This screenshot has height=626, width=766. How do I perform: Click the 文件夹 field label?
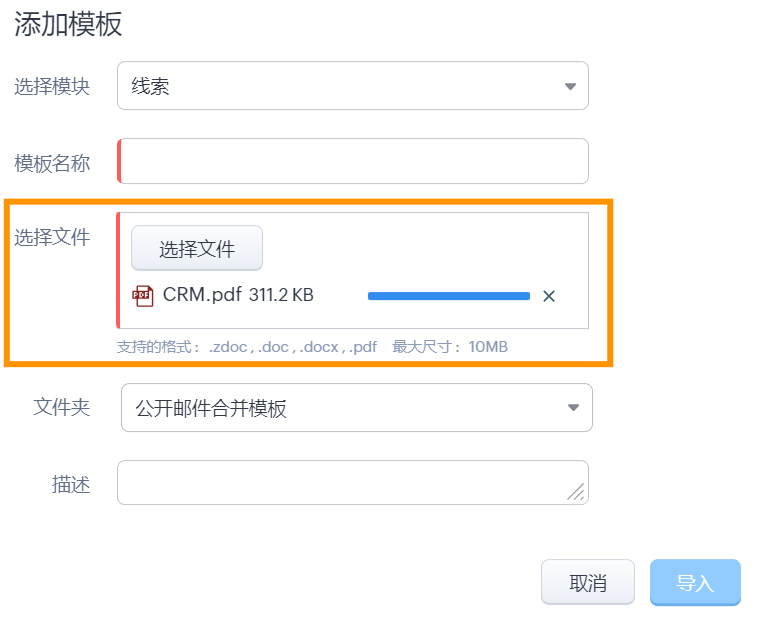coord(62,408)
